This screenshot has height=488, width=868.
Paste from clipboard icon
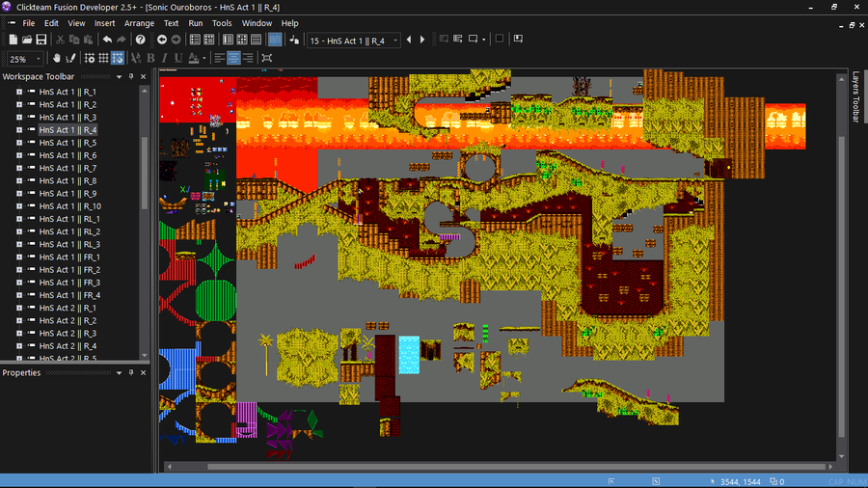[x=88, y=40]
